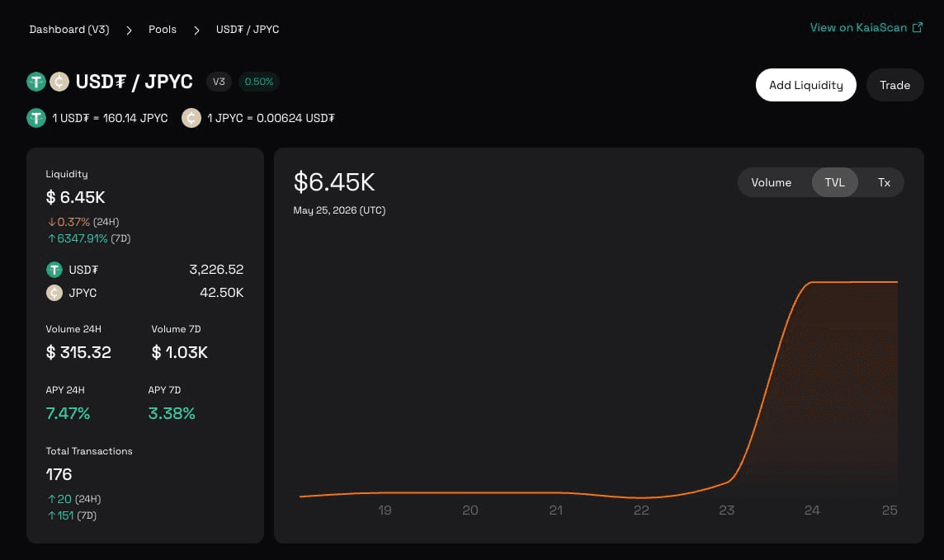Click JPYC balance 42.50K
Viewport: 944px width, 560px height.
[221, 292]
